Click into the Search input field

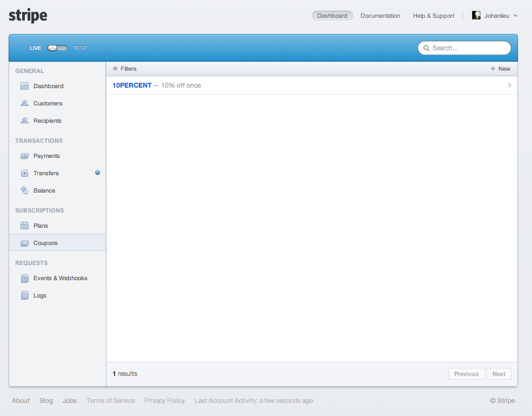tap(464, 48)
